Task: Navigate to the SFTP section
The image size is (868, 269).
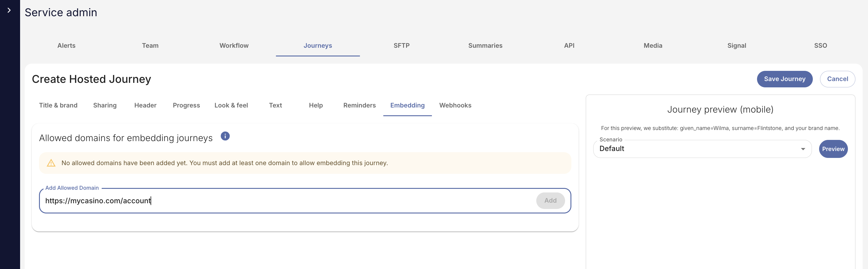Action: (401, 46)
